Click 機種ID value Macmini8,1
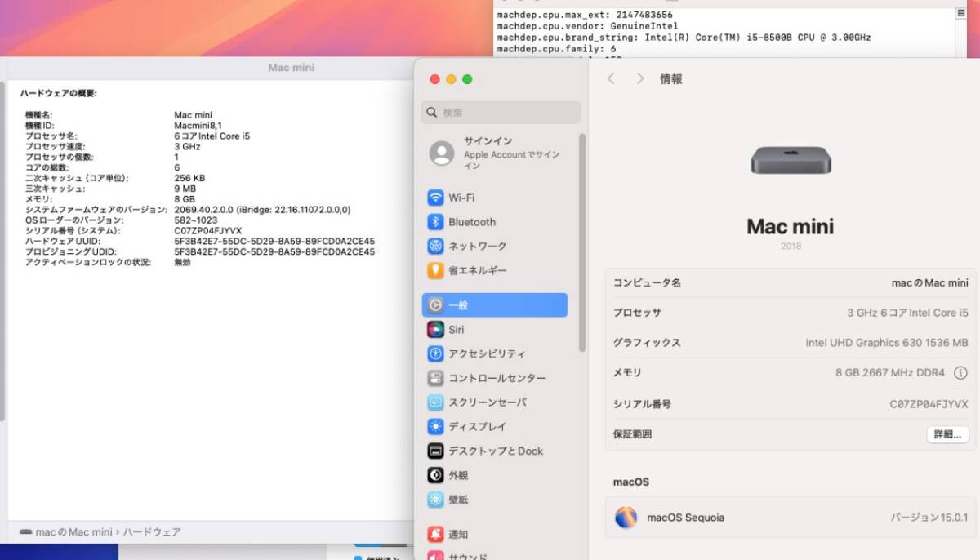The height and width of the screenshot is (560, 980). (198, 126)
